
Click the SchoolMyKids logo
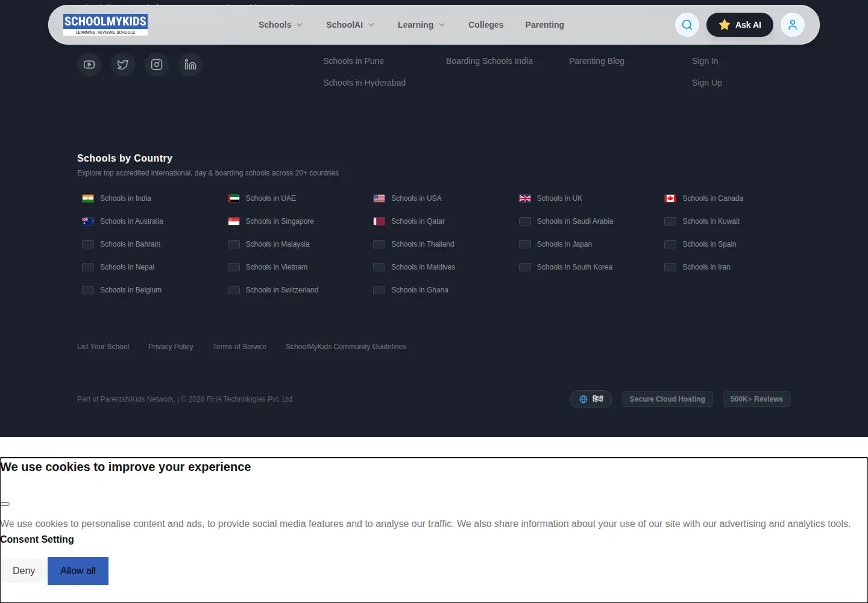click(x=105, y=25)
